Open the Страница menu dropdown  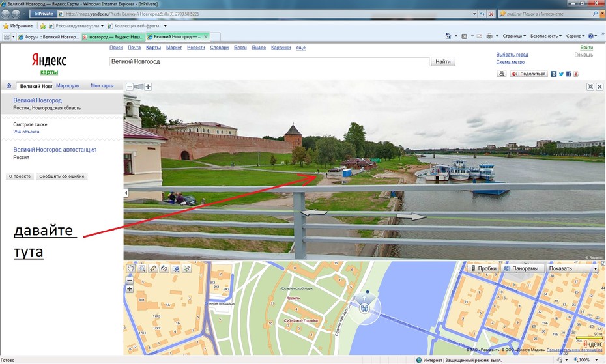point(514,36)
